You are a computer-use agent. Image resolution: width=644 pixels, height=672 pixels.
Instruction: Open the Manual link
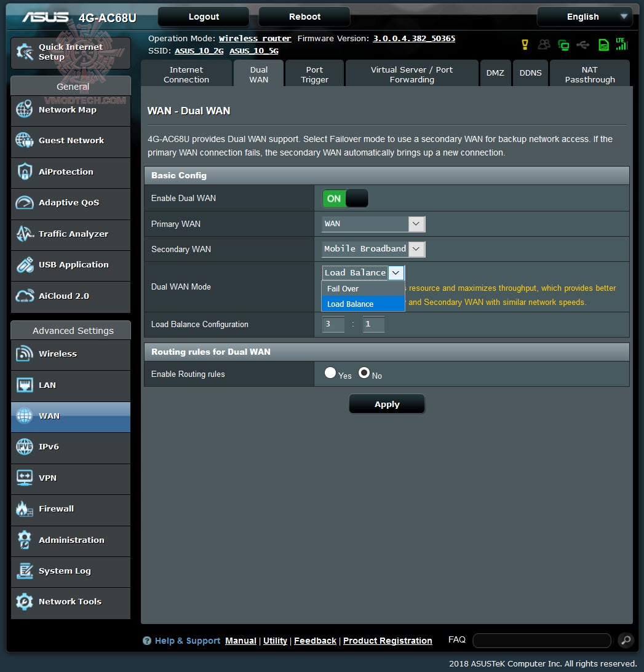coord(241,641)
